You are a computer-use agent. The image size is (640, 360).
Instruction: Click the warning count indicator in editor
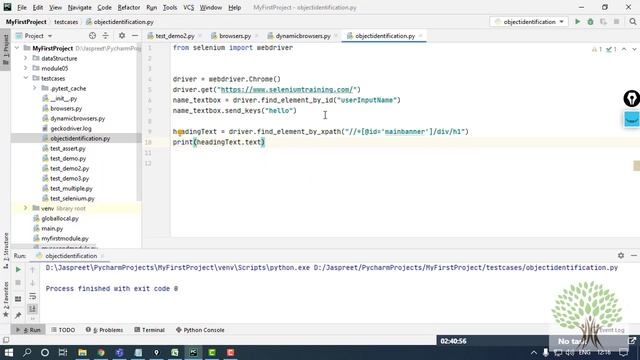click(x=596, y=49)
